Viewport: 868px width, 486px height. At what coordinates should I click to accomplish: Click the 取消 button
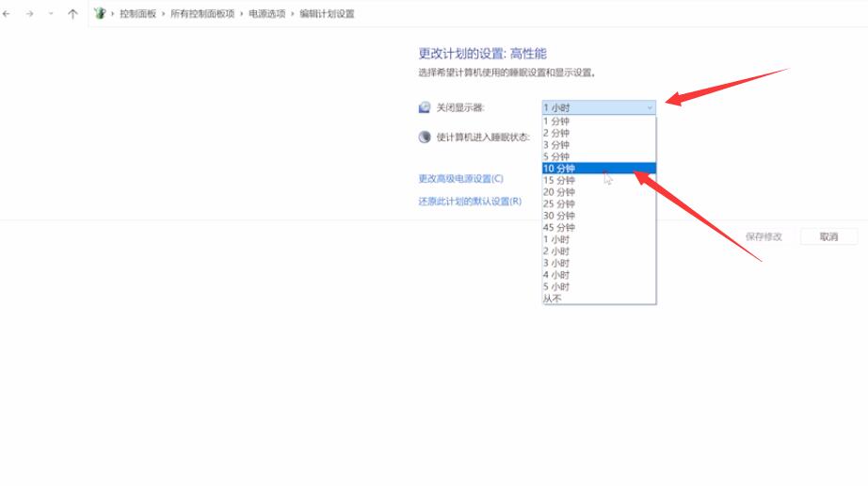coord(828,237)
